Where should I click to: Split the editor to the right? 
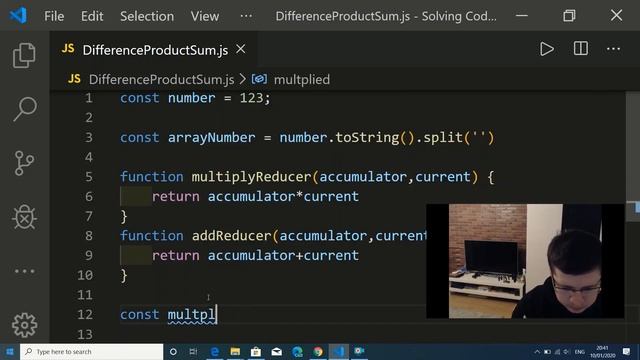click(580, 49)
